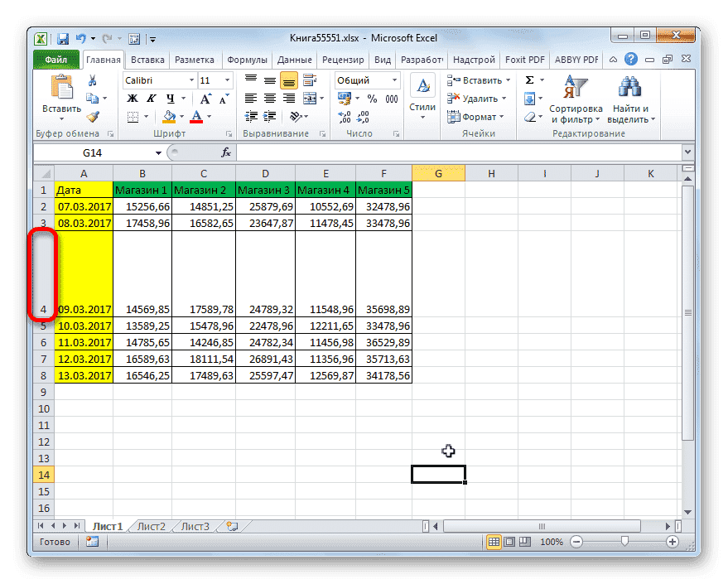This screenshot has height=584, width=728.
Task: Change the font color using red A swatch
Action: tap(198, 117)
